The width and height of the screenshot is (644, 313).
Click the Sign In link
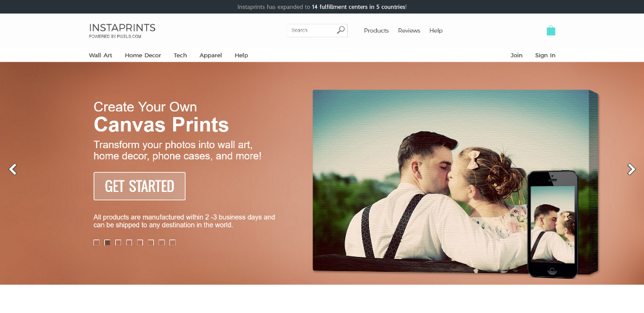[x=545, y=55]
